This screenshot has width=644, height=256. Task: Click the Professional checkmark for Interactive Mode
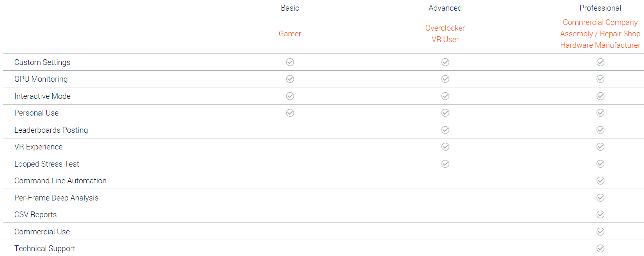click(x=600, y=96)
